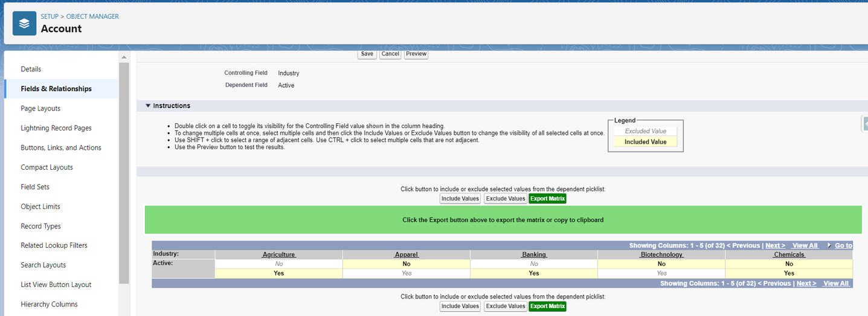Select the Banking column header
The width and height of the screenshot is (868, 316).
pos(534,254)
